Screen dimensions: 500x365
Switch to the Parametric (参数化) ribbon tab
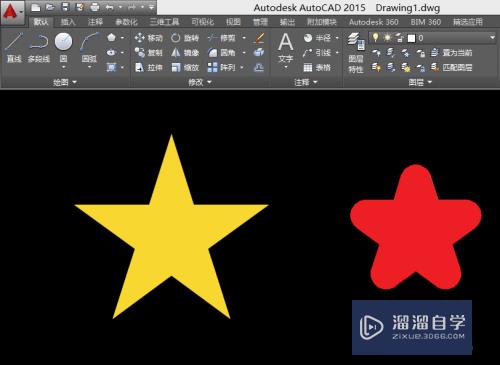(126, 22)
